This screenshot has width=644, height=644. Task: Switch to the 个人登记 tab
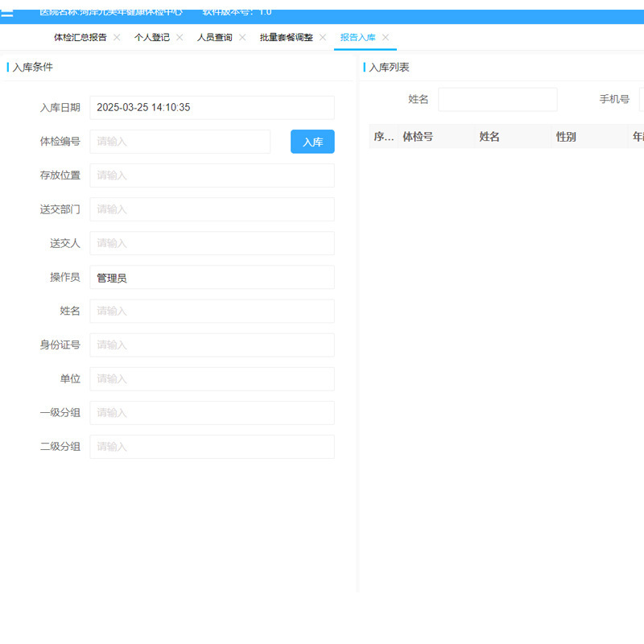(x=151, y=38)
